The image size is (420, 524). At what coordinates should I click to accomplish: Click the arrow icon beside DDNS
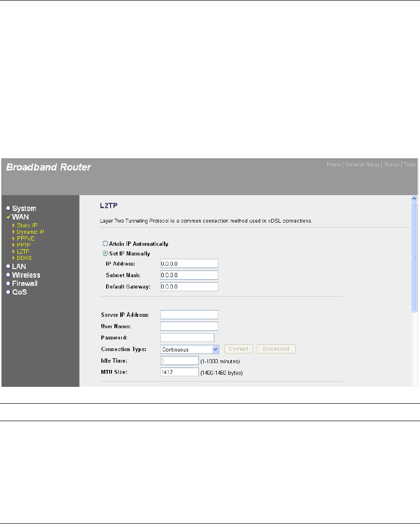(x=14, y=258)
